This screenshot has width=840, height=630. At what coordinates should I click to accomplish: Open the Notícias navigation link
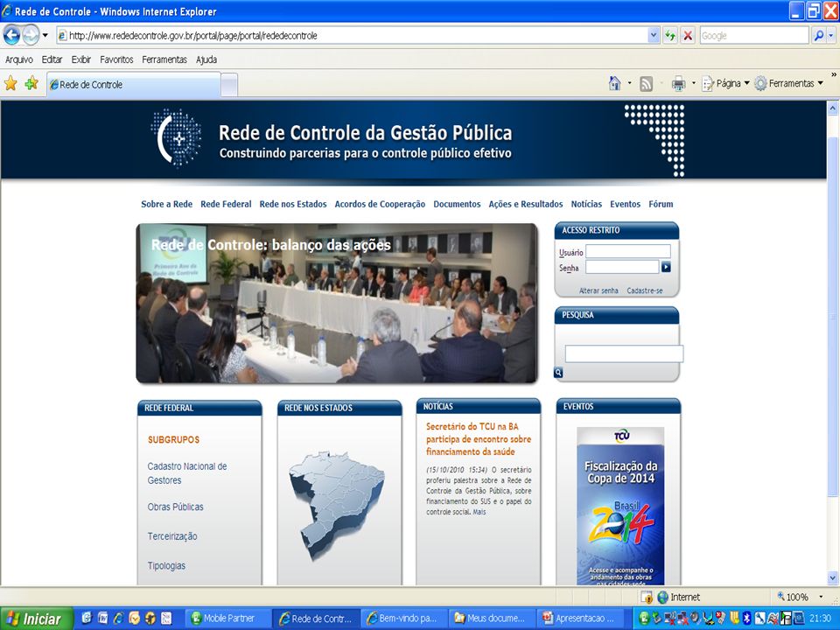(586, 204)
